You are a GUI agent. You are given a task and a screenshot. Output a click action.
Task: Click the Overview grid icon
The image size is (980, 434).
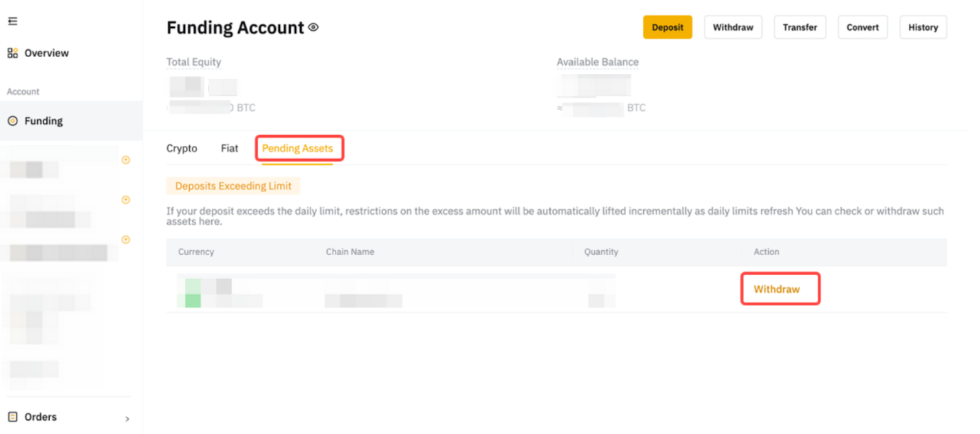coord(12,53)
